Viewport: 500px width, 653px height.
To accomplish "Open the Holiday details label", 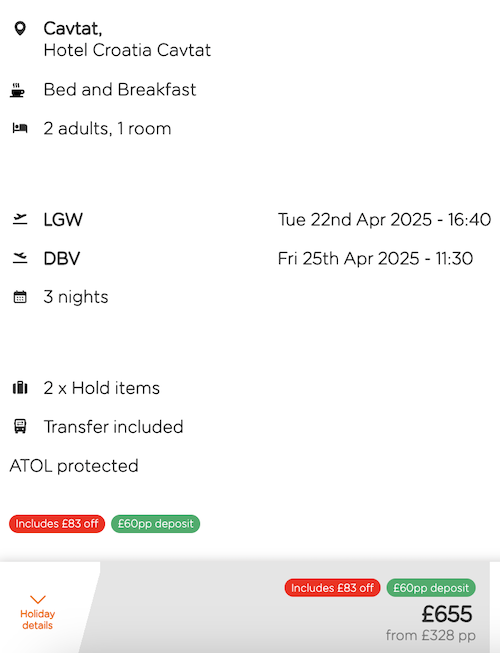I will (x=37, y=620).
